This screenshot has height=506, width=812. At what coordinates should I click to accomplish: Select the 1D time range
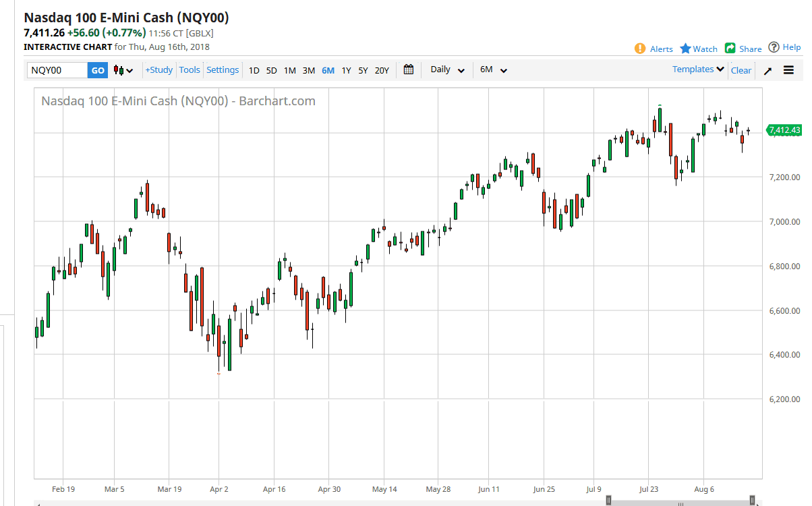[x=254, y=69]
